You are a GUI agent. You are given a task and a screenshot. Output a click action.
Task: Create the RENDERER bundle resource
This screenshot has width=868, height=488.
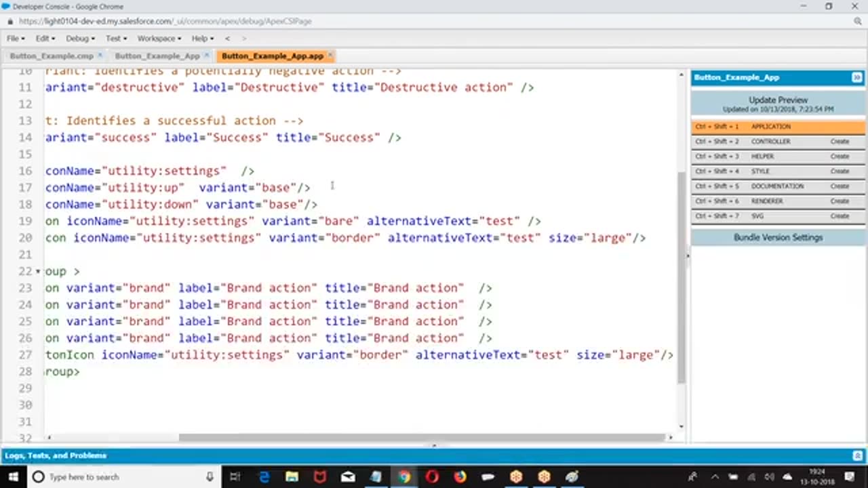point(840,201)
